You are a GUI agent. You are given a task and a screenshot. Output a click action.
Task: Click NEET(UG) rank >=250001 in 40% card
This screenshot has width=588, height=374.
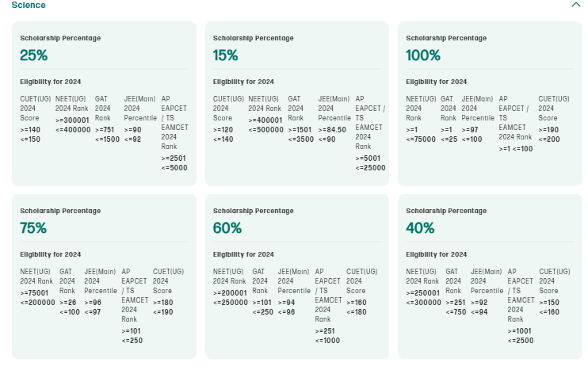pos(422,293)
